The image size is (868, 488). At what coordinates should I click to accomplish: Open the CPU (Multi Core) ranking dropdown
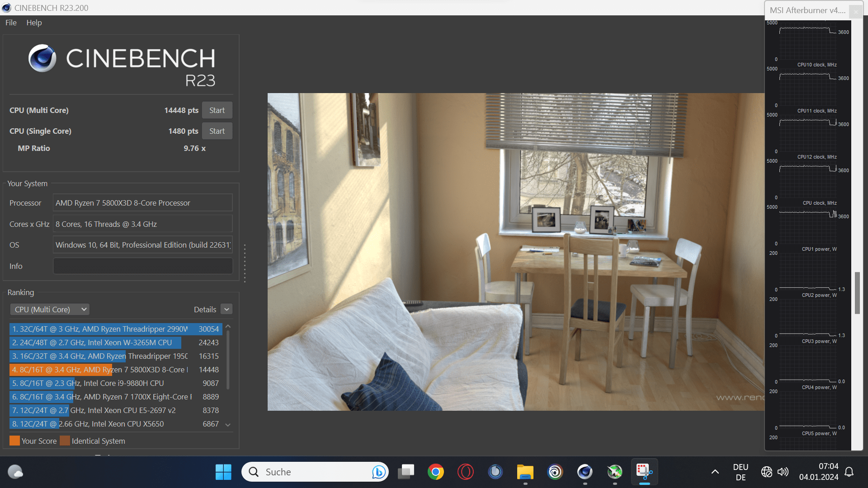click(x=50, y=310)
